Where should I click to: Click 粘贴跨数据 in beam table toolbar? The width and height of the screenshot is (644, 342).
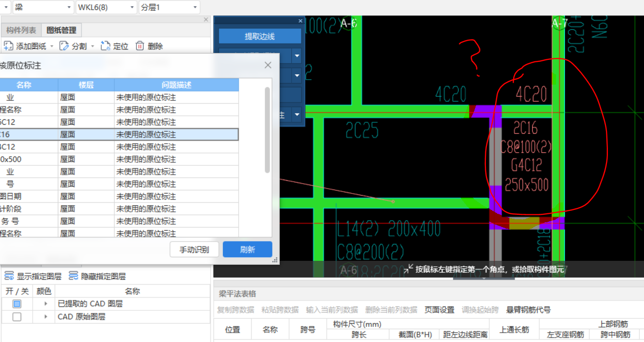[x=280, y=310]
